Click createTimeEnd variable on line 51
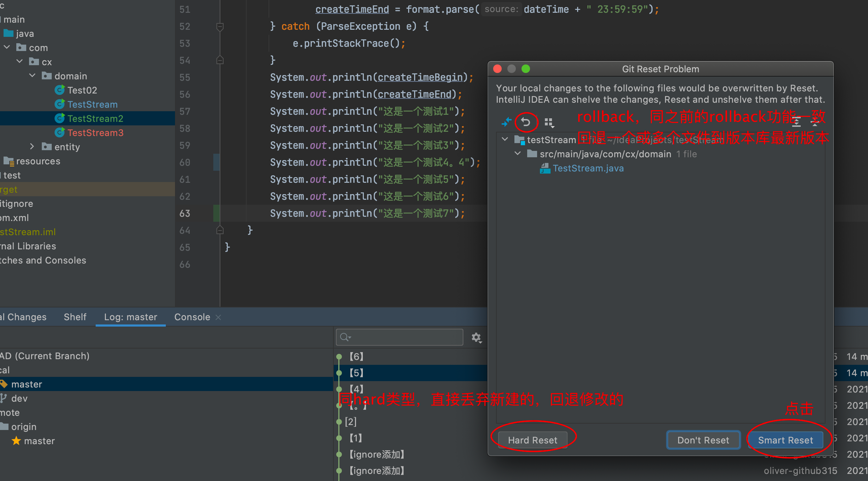Viewport: 868px width, 481px height. point(352,9)
